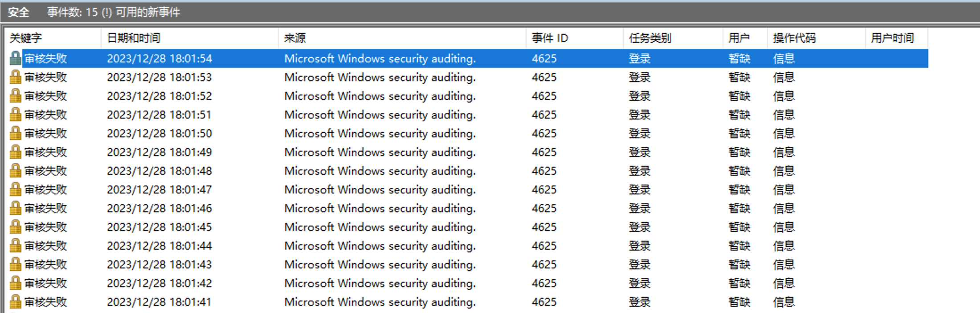
Task: Click the 用户 column header
Action: pos(739,38)
